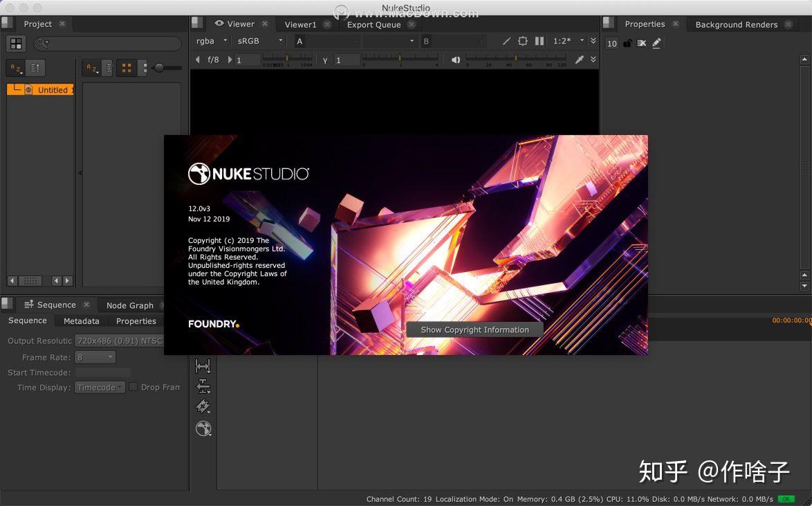The height and width of the screenshot is (506, 812).
Task: Open the Project pane content menu icon
Action: pyautogui.click(x=7, y=24)
